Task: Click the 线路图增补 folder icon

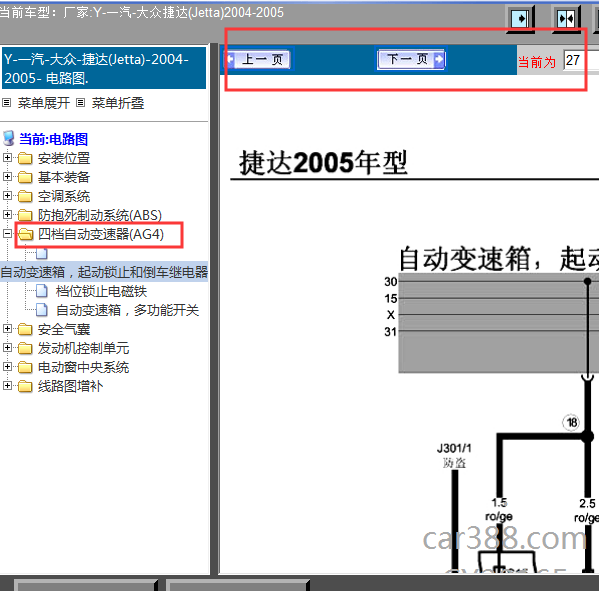Action: click(x=25, y=386)
